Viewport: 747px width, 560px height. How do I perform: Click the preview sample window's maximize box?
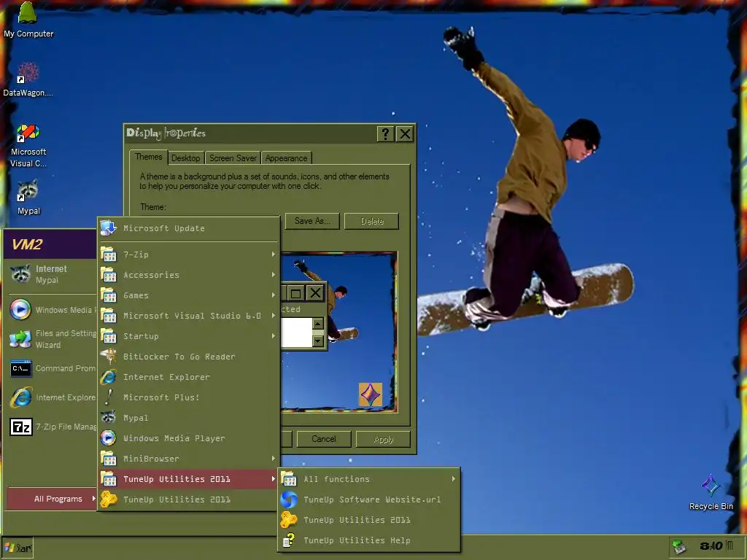pyautogui.click(x=295, y=293)
